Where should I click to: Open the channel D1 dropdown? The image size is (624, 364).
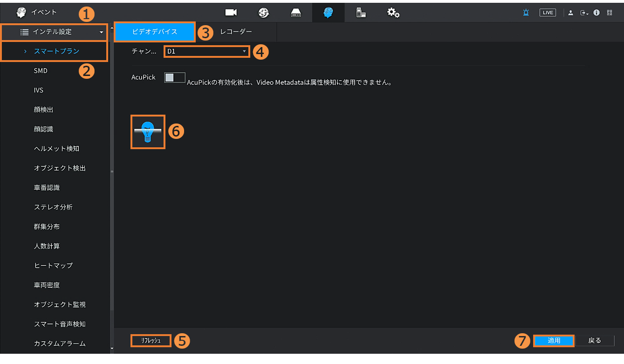click(206, 51)
